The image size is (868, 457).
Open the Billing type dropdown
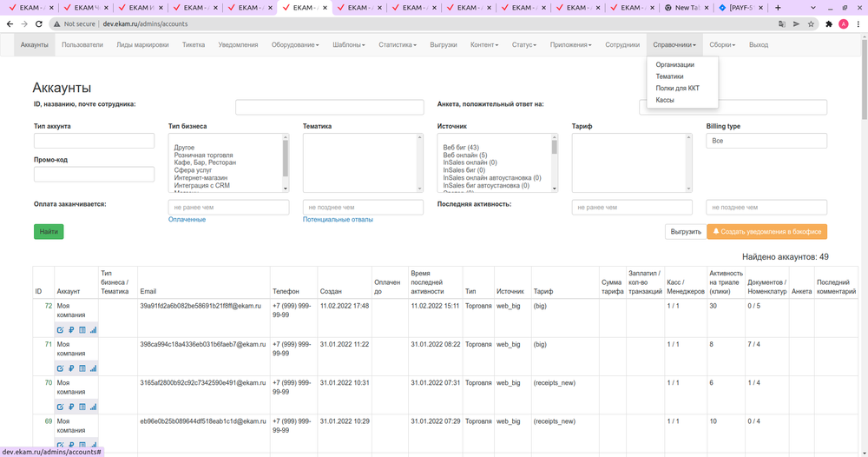766,141
